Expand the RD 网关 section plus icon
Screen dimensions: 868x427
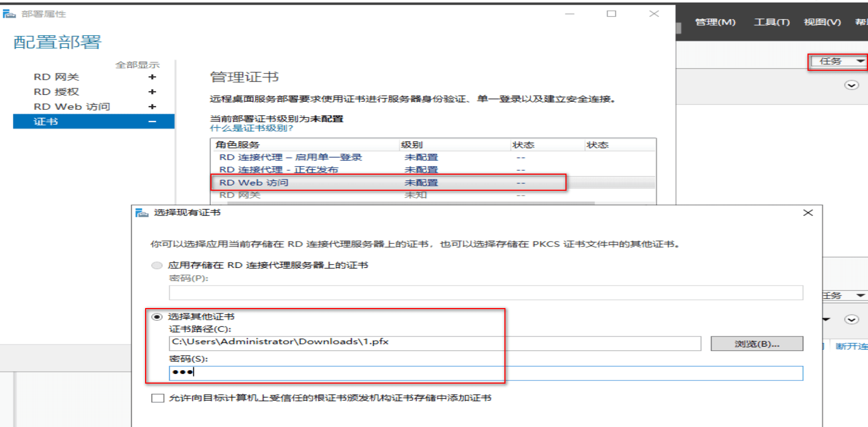tap(152, 77)
